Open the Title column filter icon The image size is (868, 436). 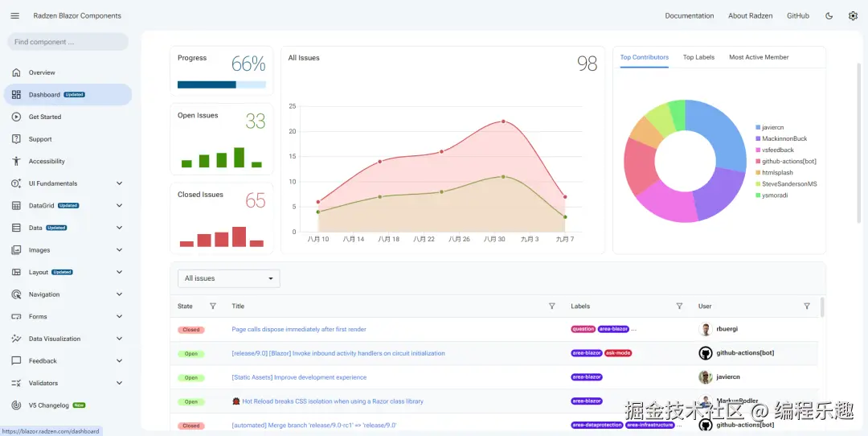pyautogui.click(x=552, y=306)
